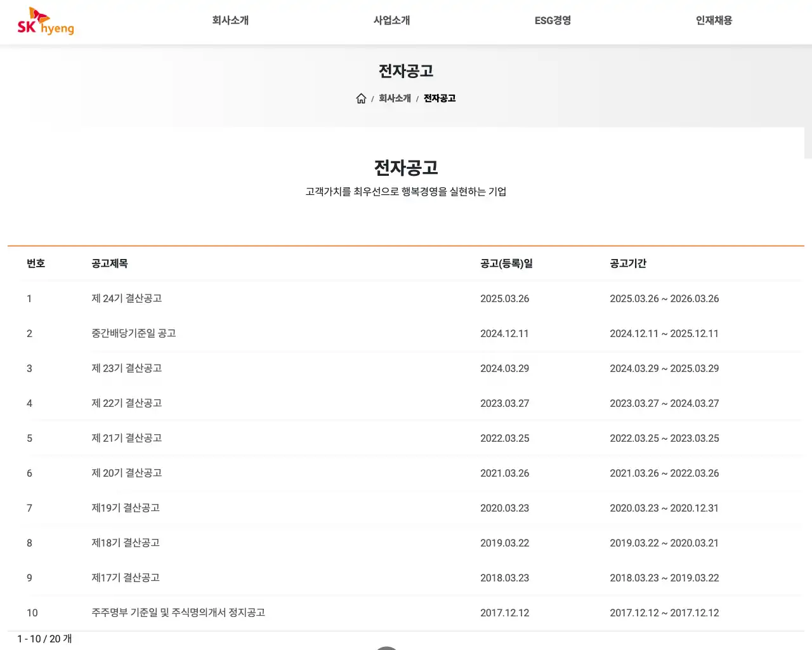Click period 2020.03.23 ~ 2020.12.31

tap(664, 508)
